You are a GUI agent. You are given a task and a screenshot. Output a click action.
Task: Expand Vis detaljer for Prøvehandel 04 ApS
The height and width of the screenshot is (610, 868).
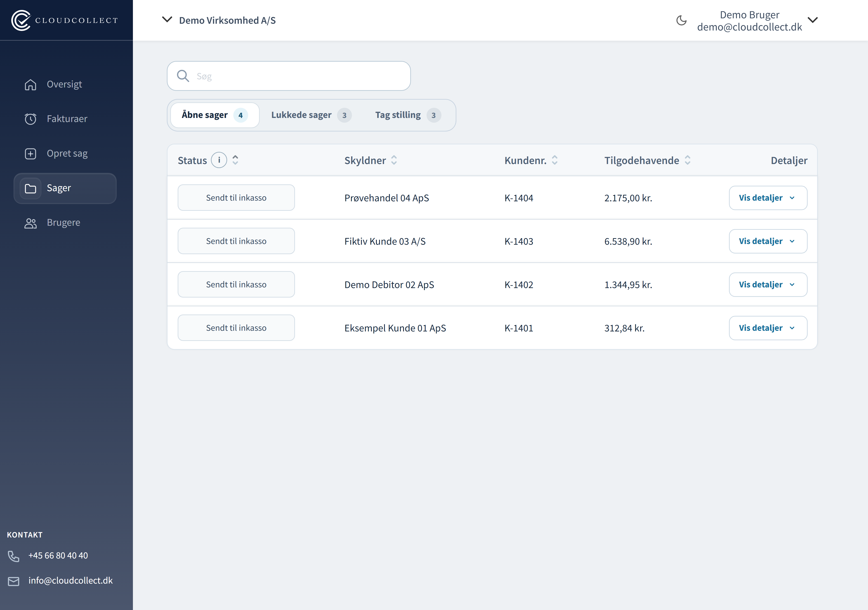pos(768,198)
